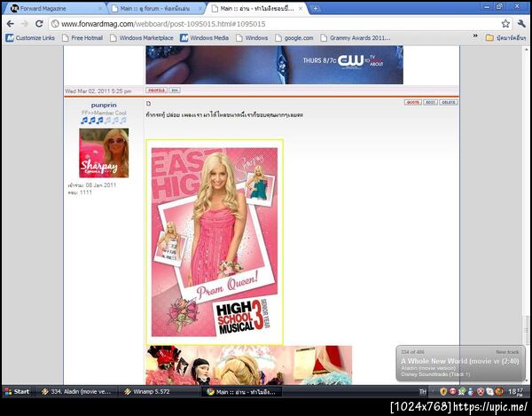Switch to '334. Aladin' Winamp taskbar item
The image size is (532, 416).
point(76,391)
